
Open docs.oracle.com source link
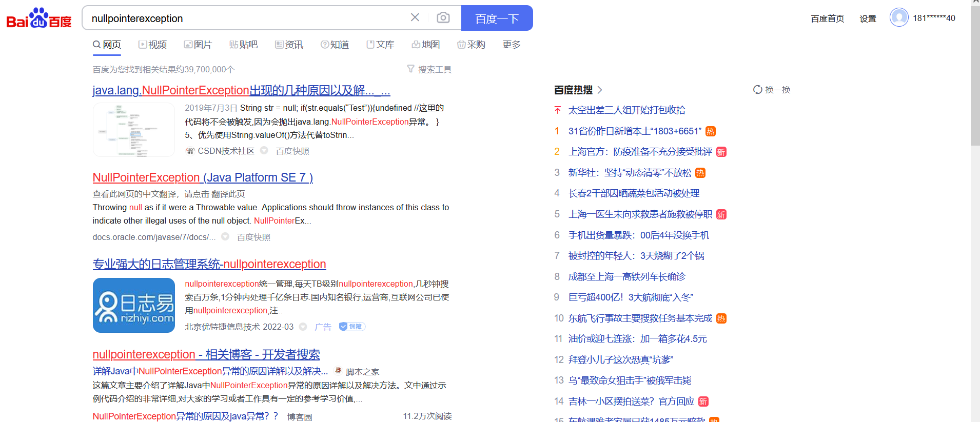coord(154,237)
